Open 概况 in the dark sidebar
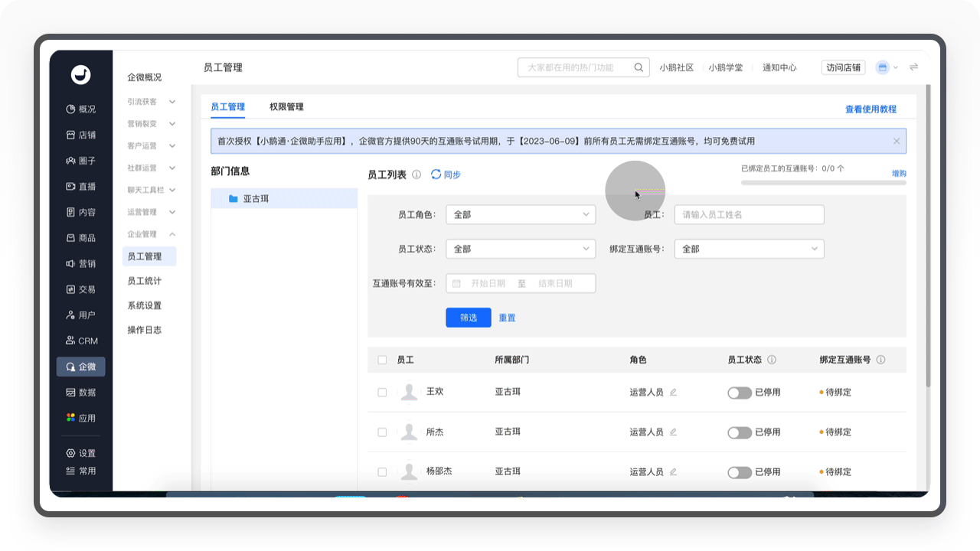Image resolution: width=980 pixels, height=551 pixels. (80, 109)
